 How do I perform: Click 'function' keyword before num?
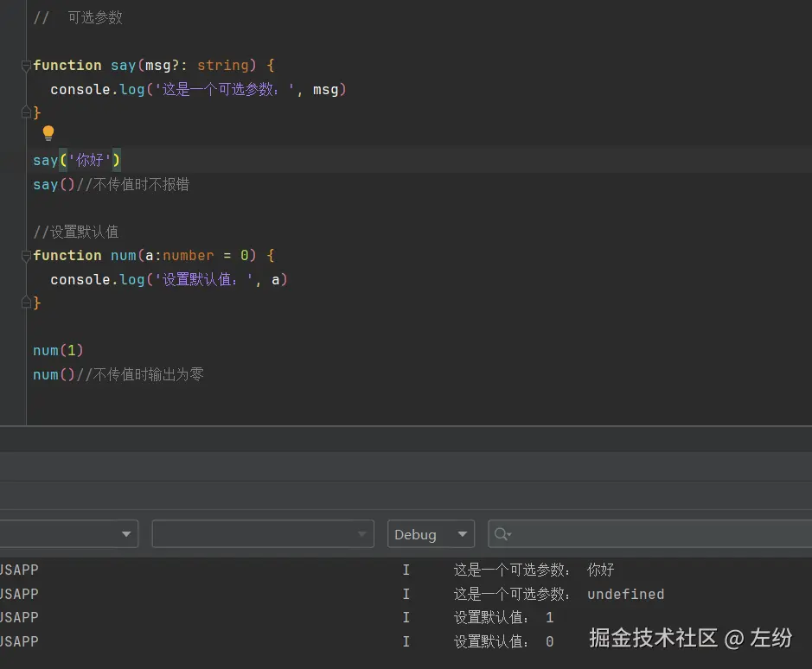click(67, 255)
